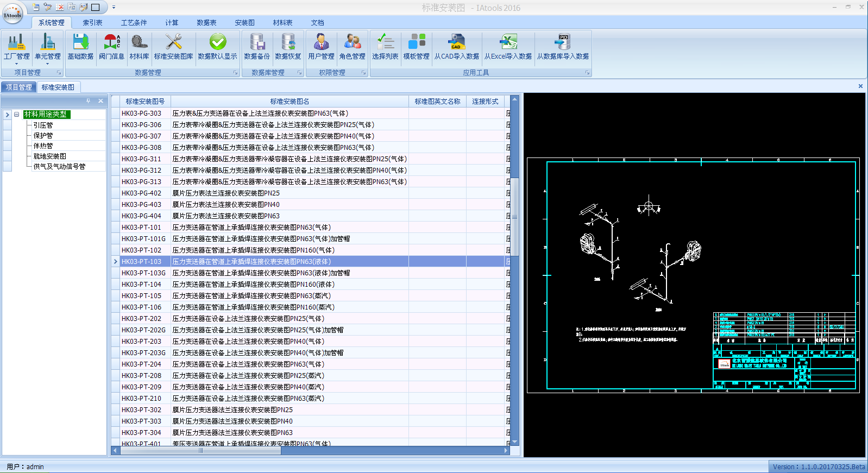The height and width of the screenshot is (473, 868).
Task: Open the 系统管理 ribbon tab
Action: tap(52, 23)
